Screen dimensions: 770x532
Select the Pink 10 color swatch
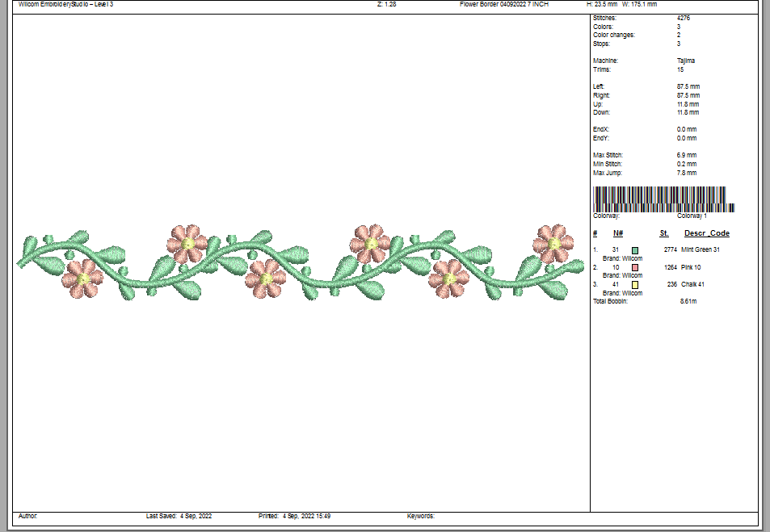(636, 267)
